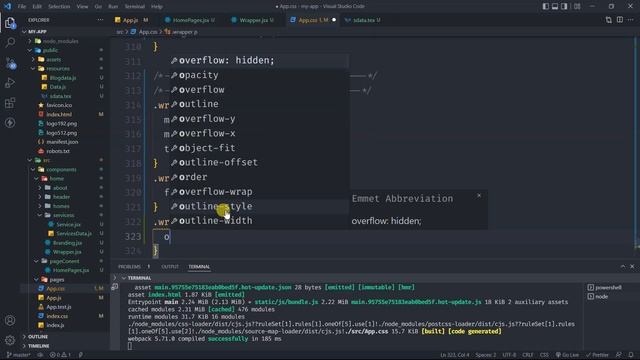This screenshot has height=360, width=640.
Task: Select the object-fit suggestion
Action: pyautogui.click(x=260, y=148)
